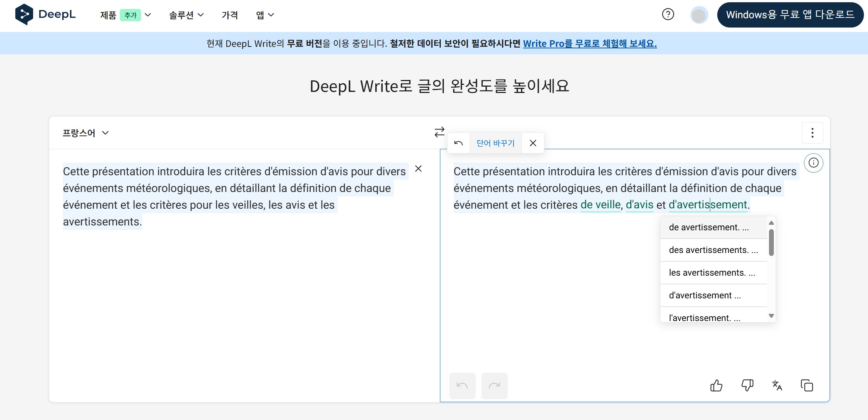The image size is (868, 420).
Task: Click 단어 바꾸기 in the popup
Action: 495,143
